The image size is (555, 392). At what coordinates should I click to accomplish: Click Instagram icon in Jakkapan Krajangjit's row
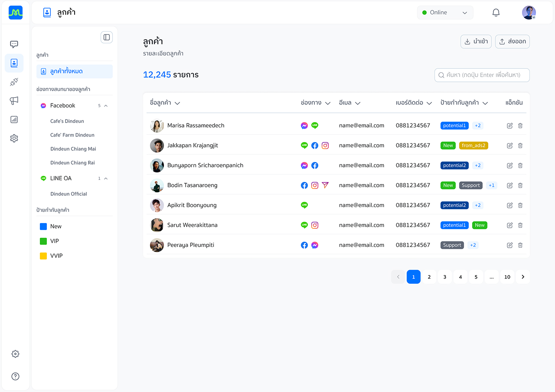pos(325,146)
